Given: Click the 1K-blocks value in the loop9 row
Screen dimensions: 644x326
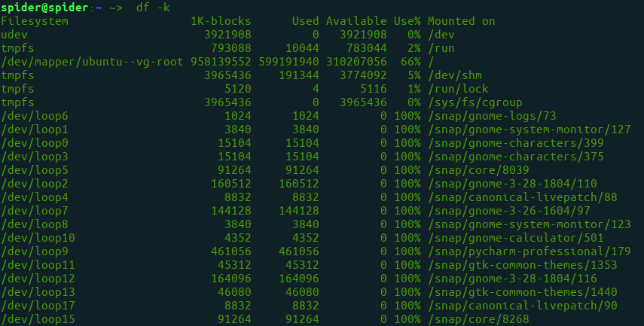Looking at the screenshot, I should 230,251.
